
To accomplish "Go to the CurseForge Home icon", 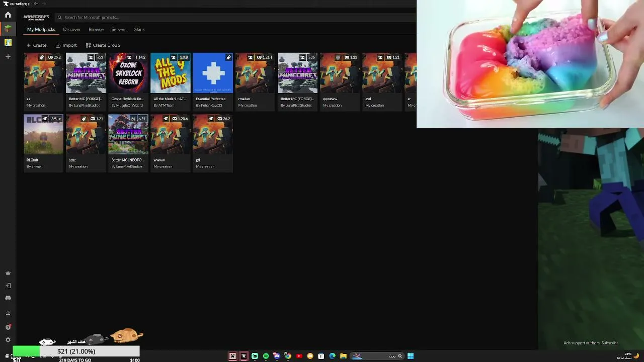I will click(8, 15).
